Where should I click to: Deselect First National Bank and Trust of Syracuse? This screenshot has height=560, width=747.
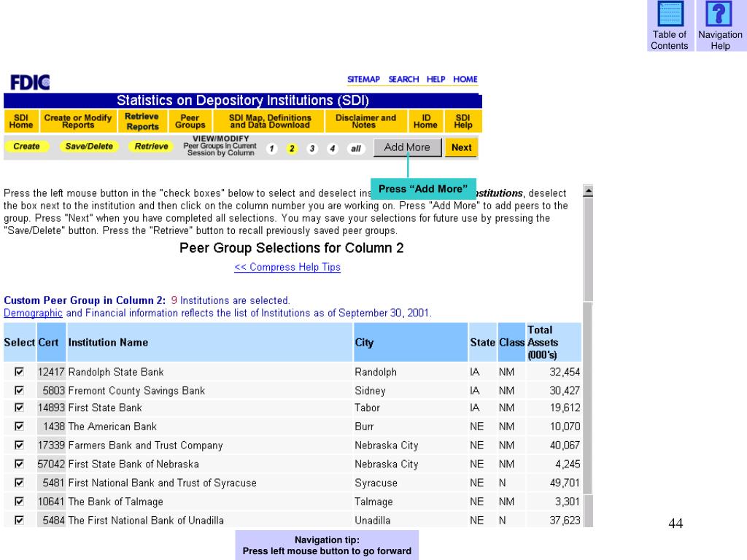19,483
